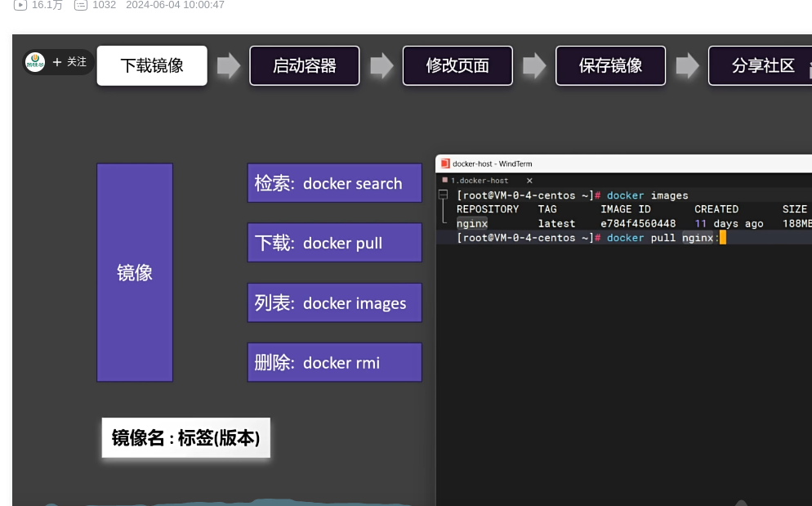
Task: Click arrow between 下载镜像 and 启动容器
Action: click(229, 65)
